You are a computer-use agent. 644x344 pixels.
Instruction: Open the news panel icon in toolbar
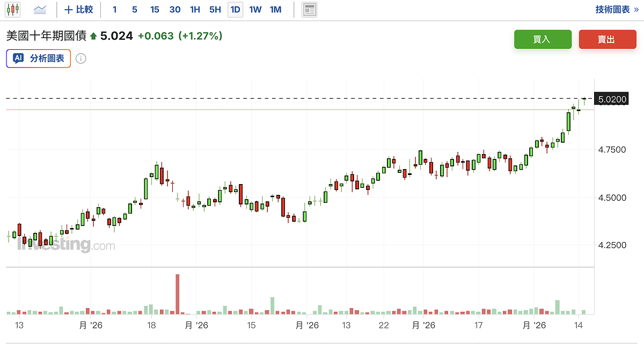click(310, 10)
